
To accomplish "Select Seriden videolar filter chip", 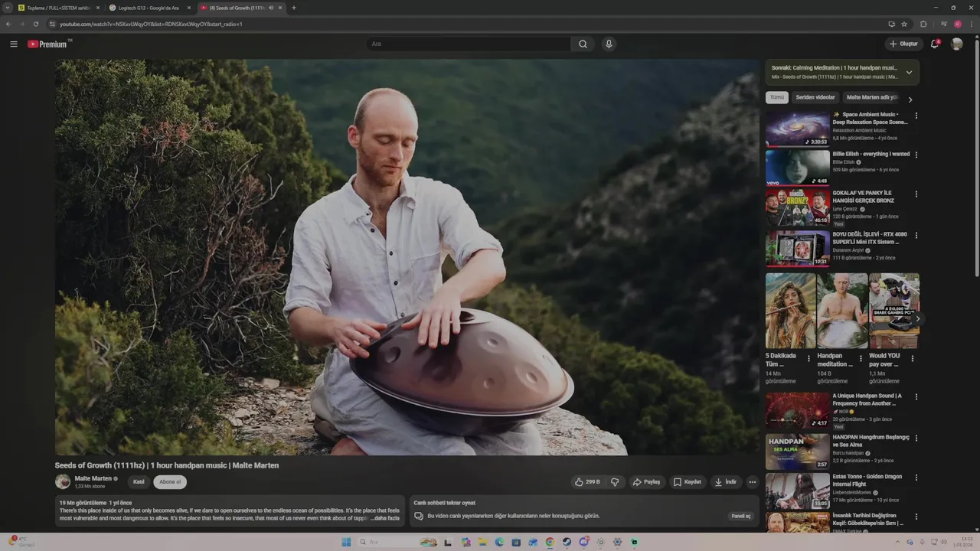I will click(815, 98).
